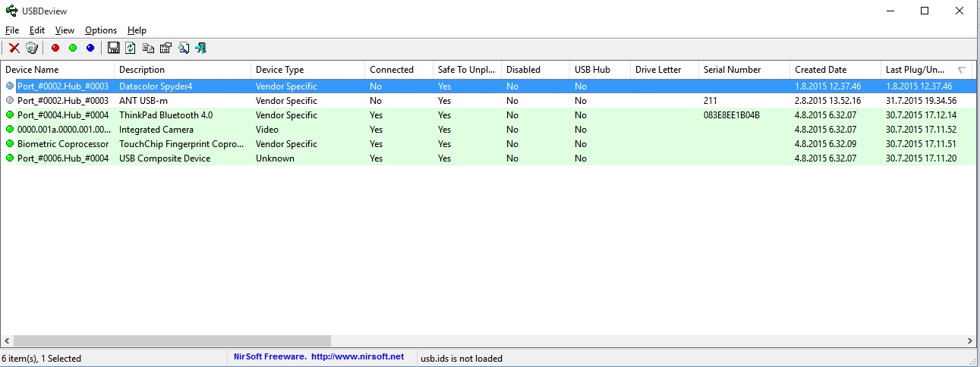Click created date 4.8.2015 6.32.09

[x=826, y=144]
